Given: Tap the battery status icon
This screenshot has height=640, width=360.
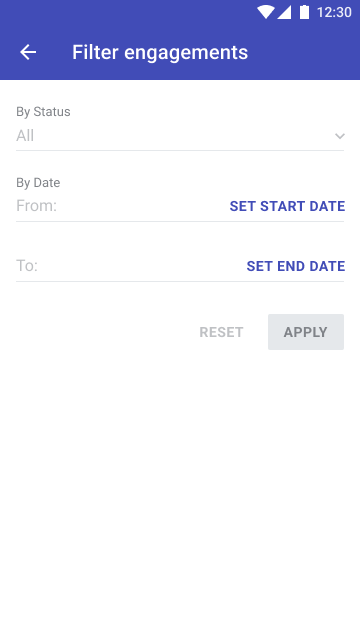Looking at the screenshot, I should pyautogui.click(x=304, y=12).
